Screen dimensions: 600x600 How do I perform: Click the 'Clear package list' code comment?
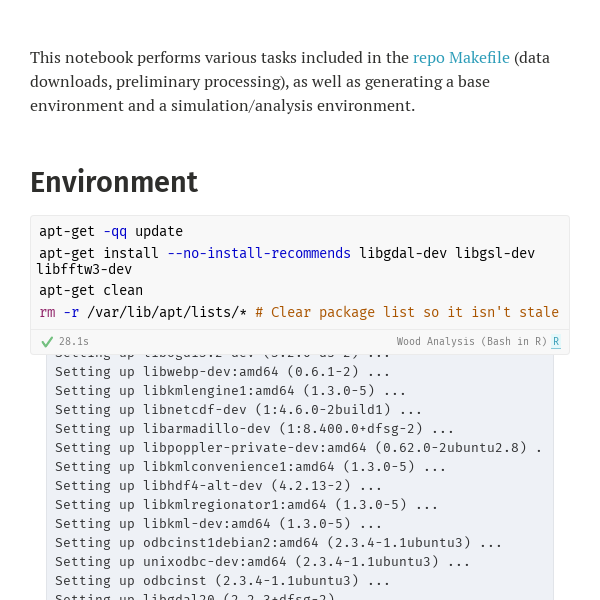coord(407,312)
